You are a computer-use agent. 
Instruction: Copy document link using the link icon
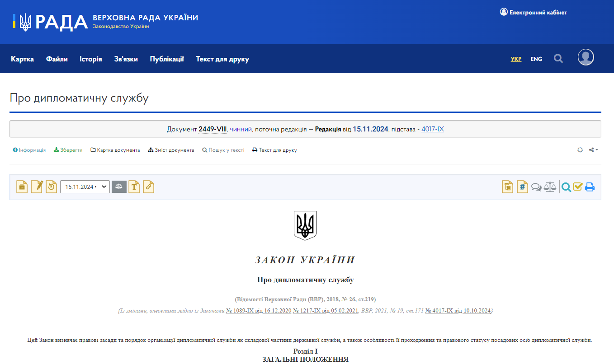[148, 187]
